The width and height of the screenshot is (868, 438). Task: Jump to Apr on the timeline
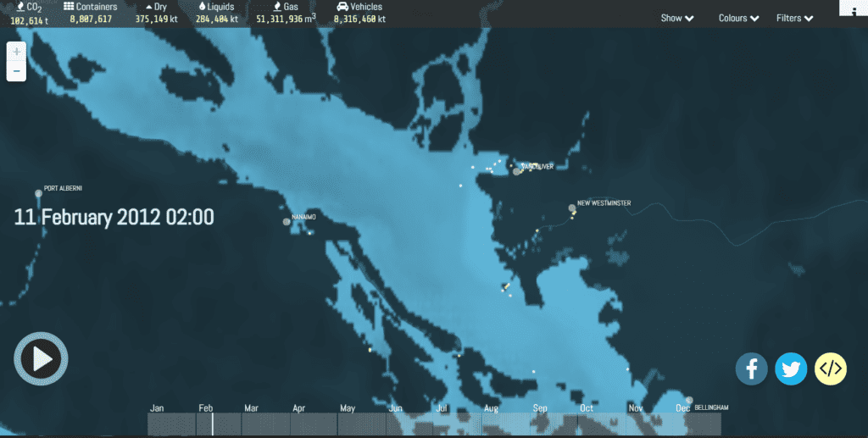click(299, 408)
